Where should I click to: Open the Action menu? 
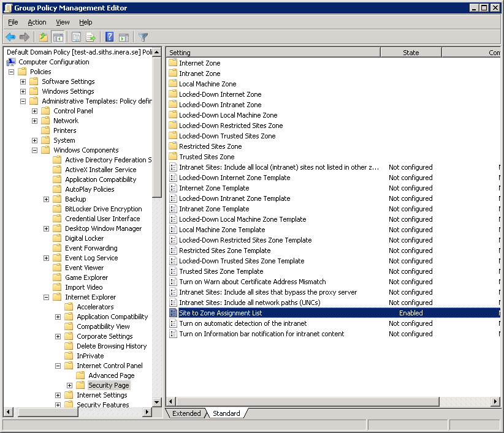coord(37,22)
